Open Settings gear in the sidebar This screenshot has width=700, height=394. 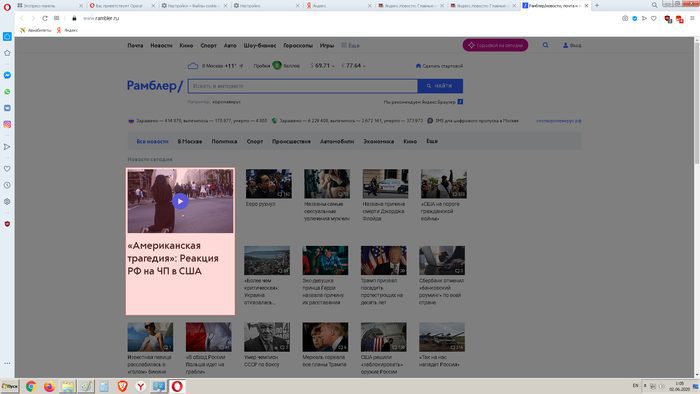click(x=7, y=202)
